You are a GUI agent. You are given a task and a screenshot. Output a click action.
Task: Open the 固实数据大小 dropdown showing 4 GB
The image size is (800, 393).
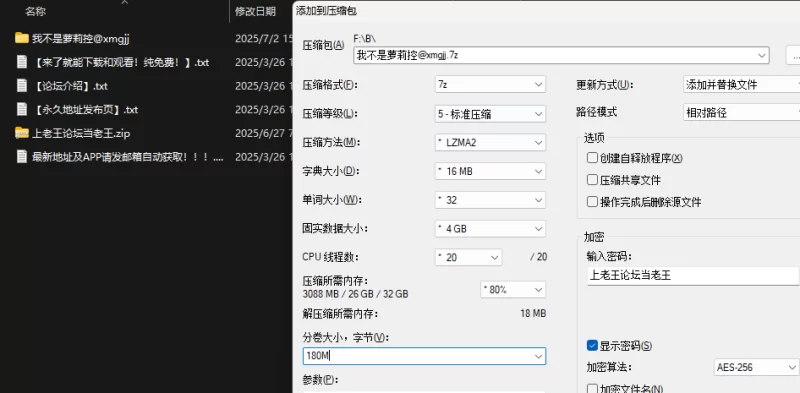click(x=489, y=229)
